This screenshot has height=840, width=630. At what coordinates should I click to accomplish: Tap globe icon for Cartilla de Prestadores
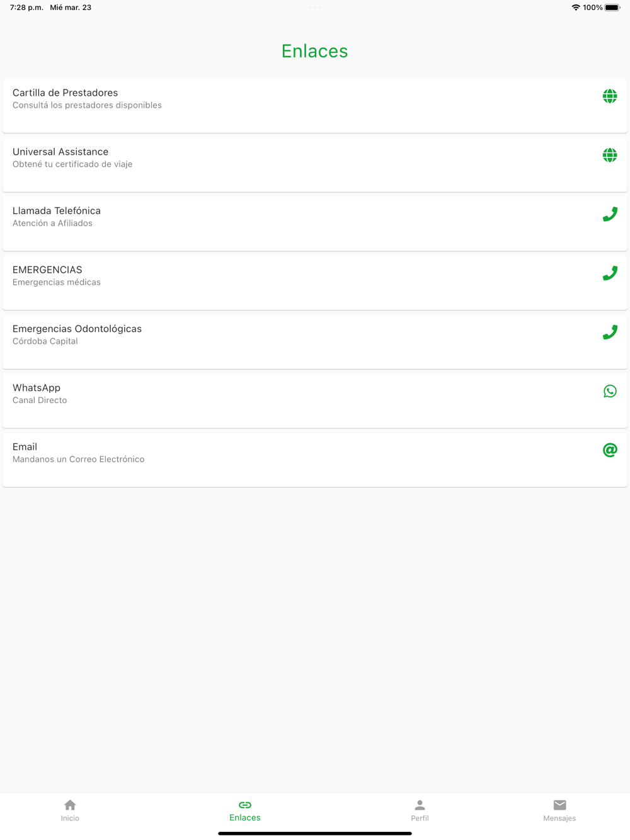(x=609, y=96)
